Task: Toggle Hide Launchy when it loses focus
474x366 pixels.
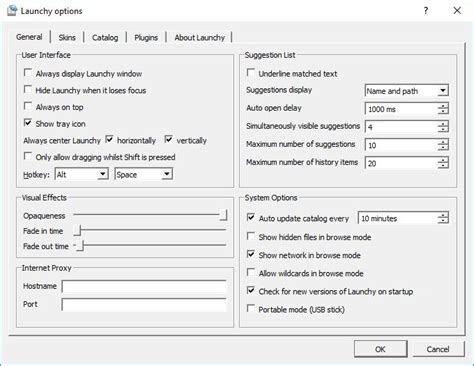Action: click(x=28, y=89)
